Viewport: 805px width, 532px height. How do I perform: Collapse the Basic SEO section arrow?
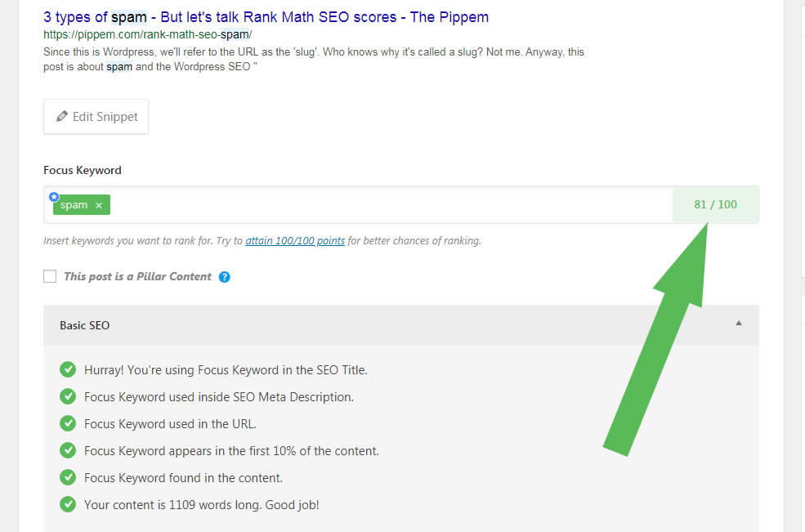[738, 324]
